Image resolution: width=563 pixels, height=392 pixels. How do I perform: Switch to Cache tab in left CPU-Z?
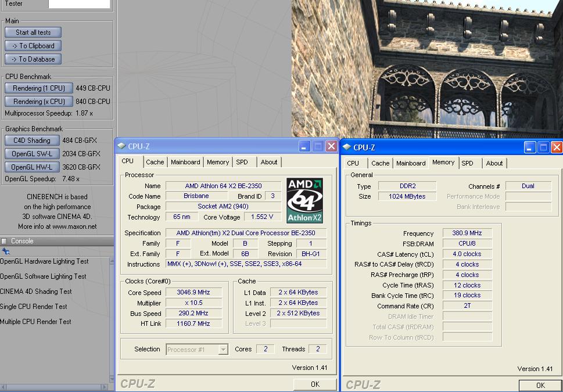tap(155, 162)
